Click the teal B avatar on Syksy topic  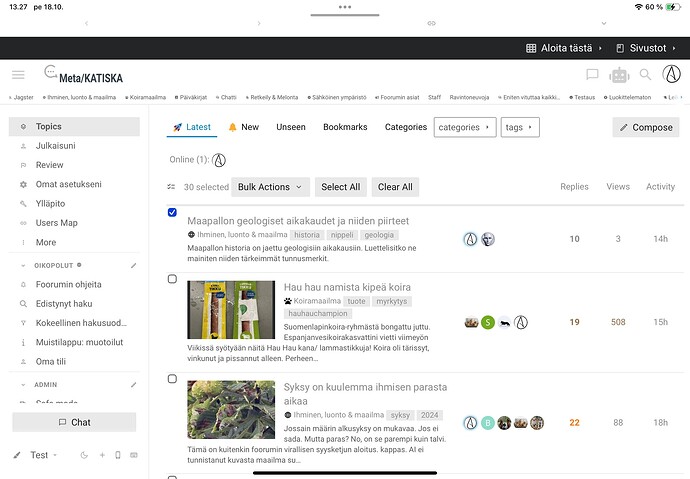pyautogui.click(x=488, y=423)
